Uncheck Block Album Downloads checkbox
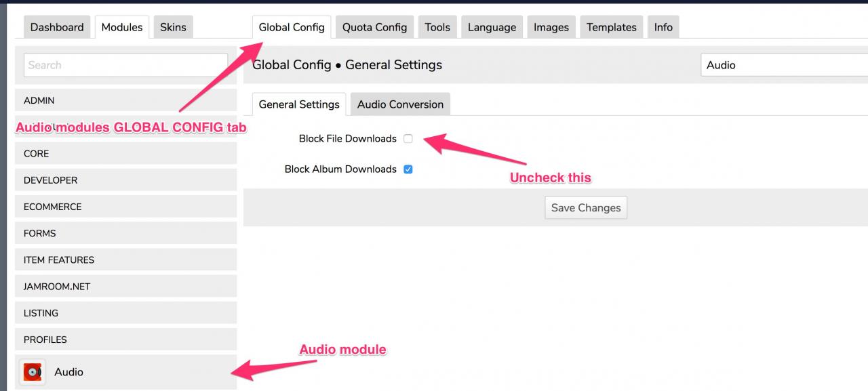Screen dimensions: 868x391 coord(408,169)
